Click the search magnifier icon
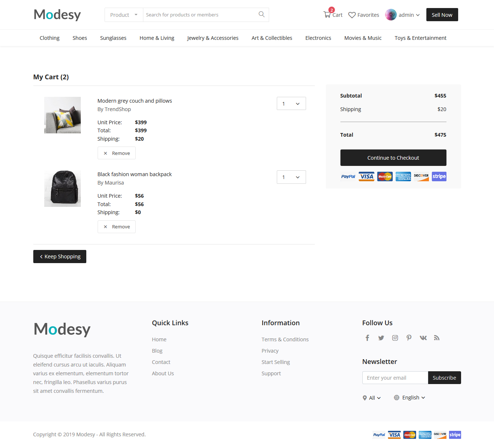Image resolution: width=494 pixels, height=448 pixels. 261,14
